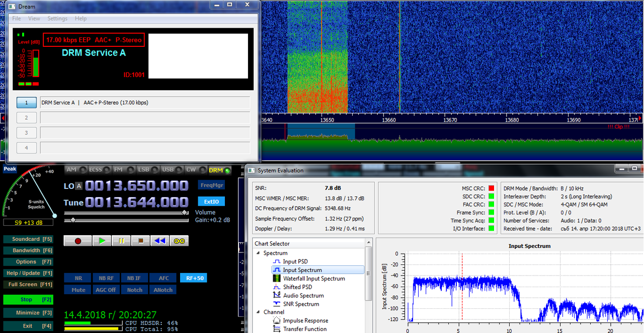644x333 pixels.
Task: Toggle AGC Off button
Action: [x=106, y=290]
